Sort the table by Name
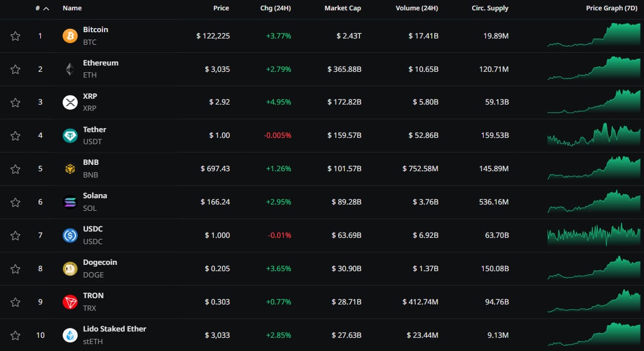This screenshot has height=351, width=644. click(x=72, y=8)
